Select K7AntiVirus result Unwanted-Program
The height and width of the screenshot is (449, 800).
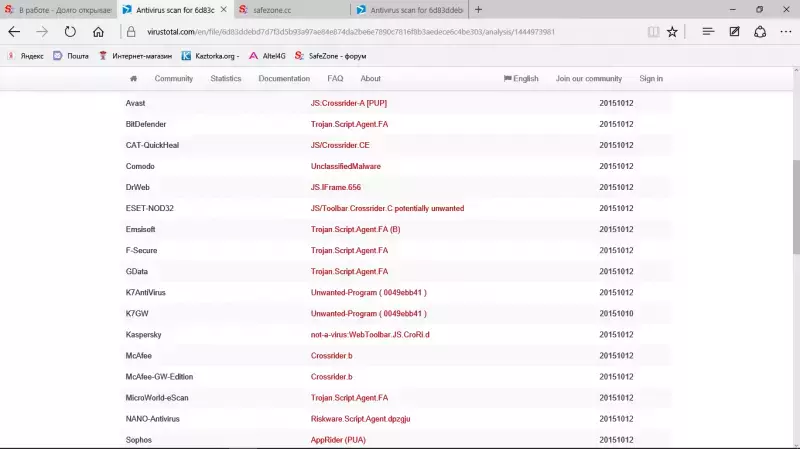tap(368, 292)
